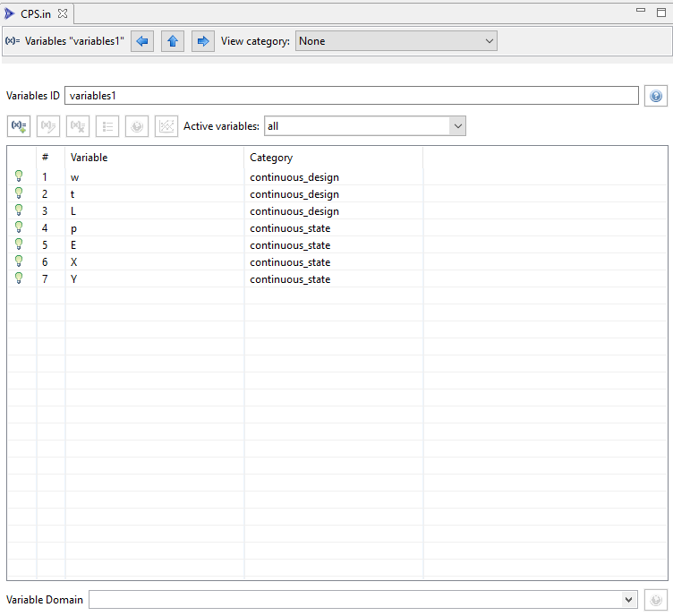
Task: Open the View category dropdown
Action: [x=396, y=41]
